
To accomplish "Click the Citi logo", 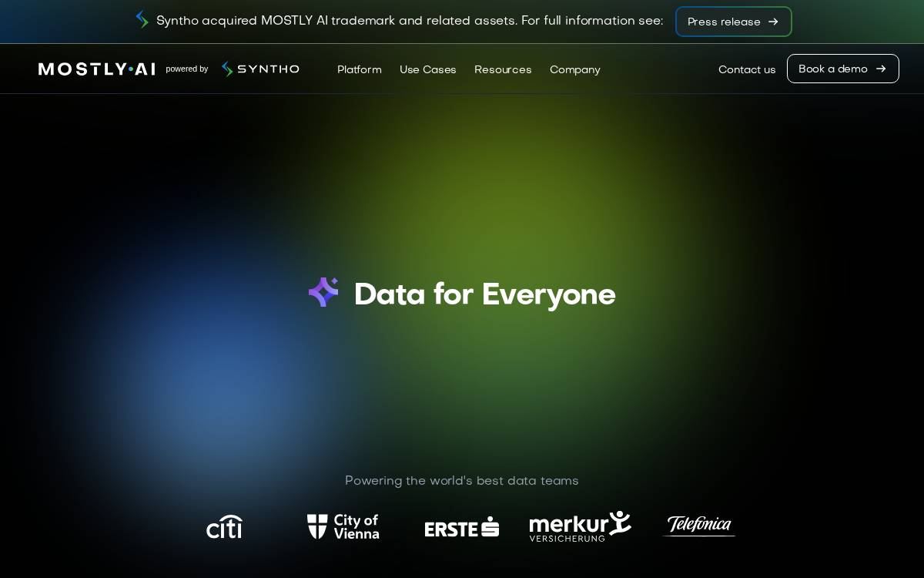I will click(x=224, y=526).
